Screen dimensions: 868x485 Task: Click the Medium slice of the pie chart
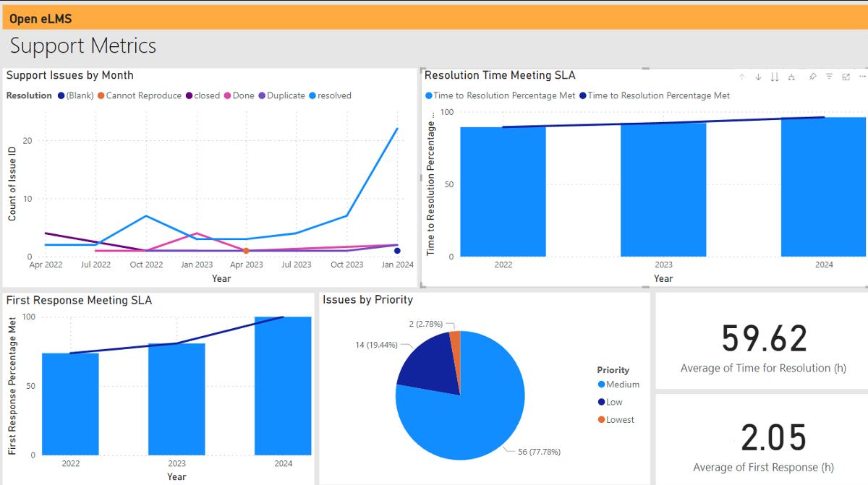[x=470, y=419]
